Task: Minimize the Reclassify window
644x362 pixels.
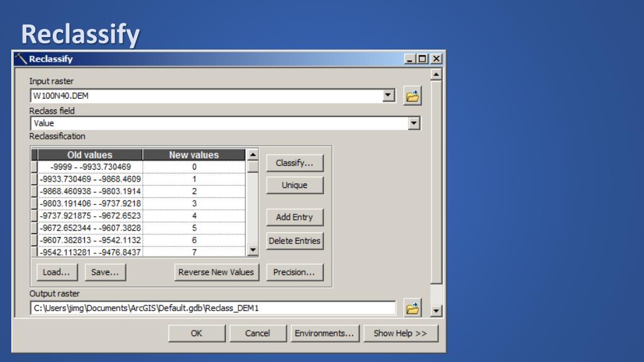Action: [x=409, y=59]
